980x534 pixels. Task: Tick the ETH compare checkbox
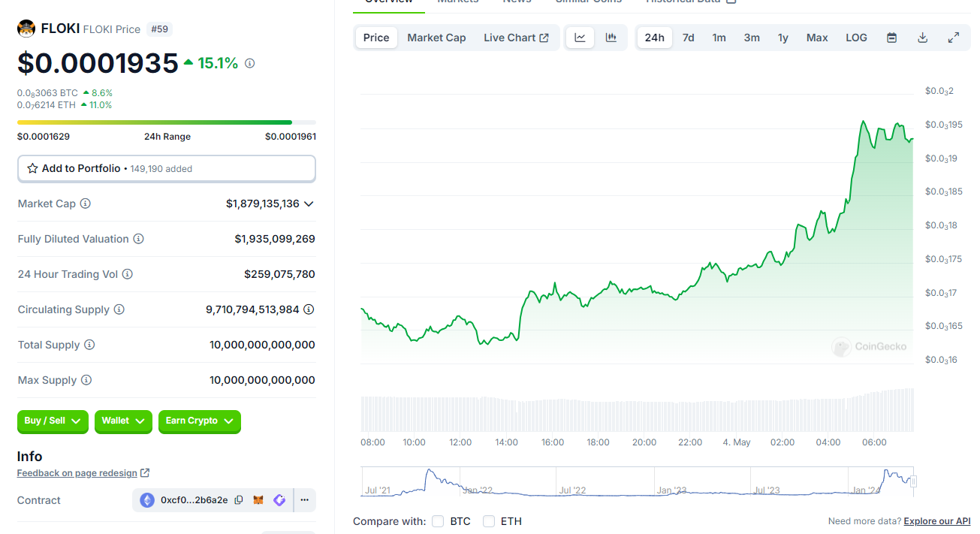[489, 521]
